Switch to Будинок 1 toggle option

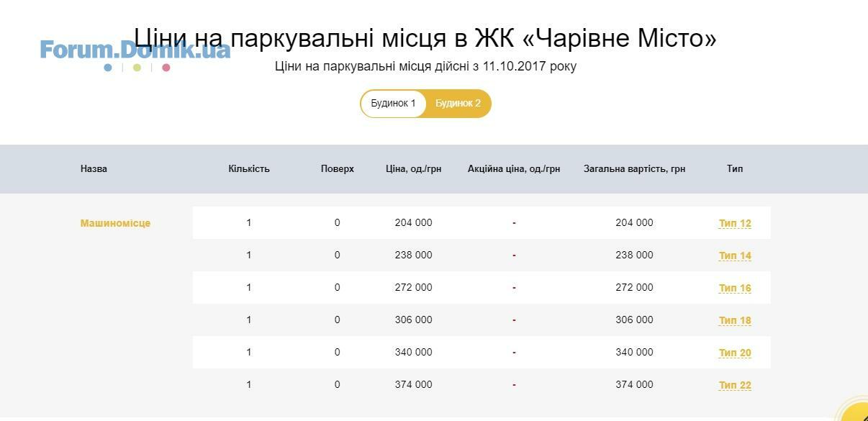[x=394, y=104]
